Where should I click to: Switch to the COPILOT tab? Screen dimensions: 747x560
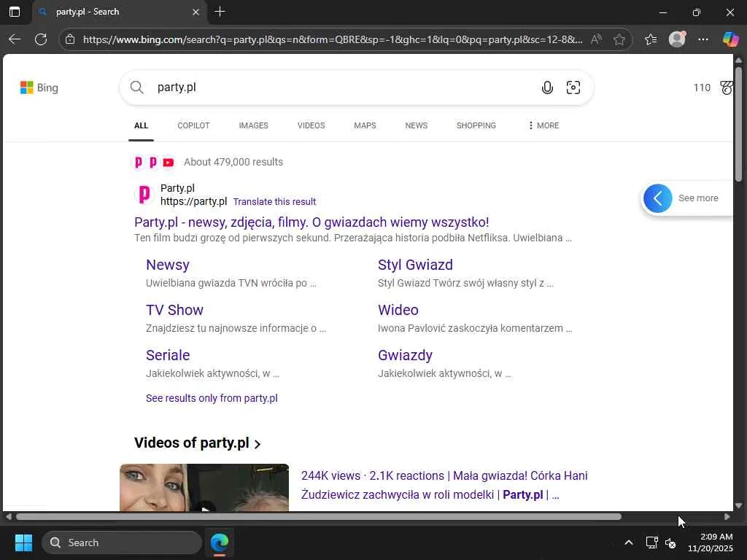click(x=193, y=125)
